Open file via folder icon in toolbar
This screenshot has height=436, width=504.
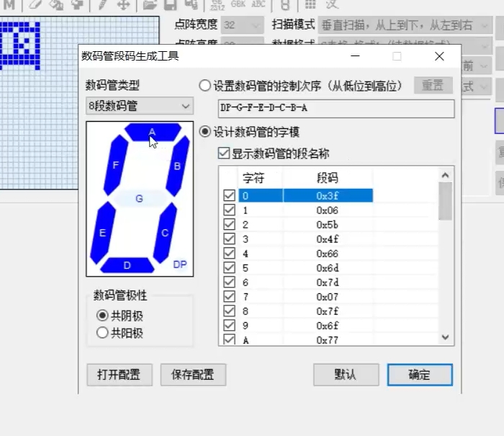point(150,4)
